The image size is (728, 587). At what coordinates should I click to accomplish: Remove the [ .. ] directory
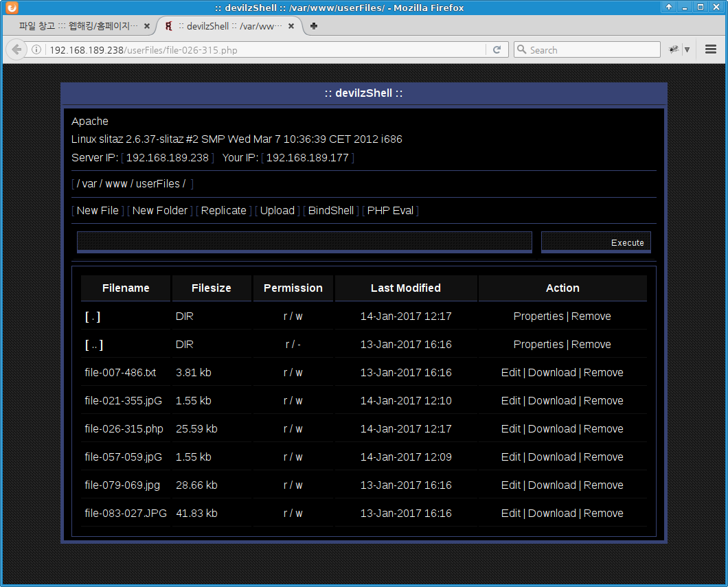(591, 345)
